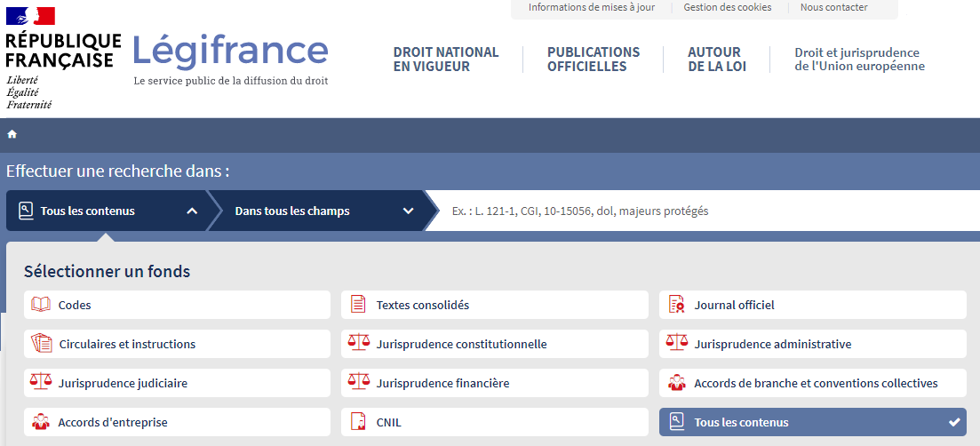The image size is (980, 446).
Task: Click the papers icon beside Circulaires et instructions
Action: [41, 344]
